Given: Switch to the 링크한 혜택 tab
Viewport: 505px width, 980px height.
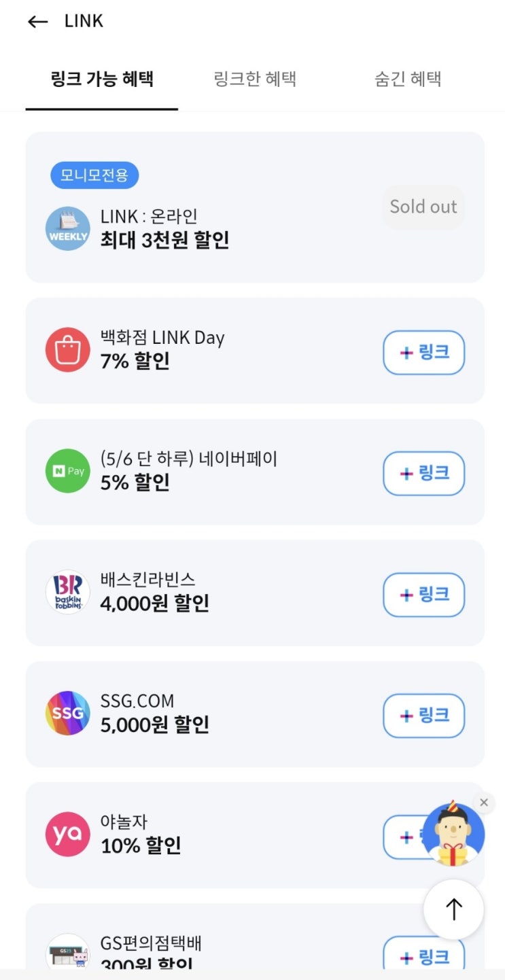Looking at the screenshot, I should (255, 79).
